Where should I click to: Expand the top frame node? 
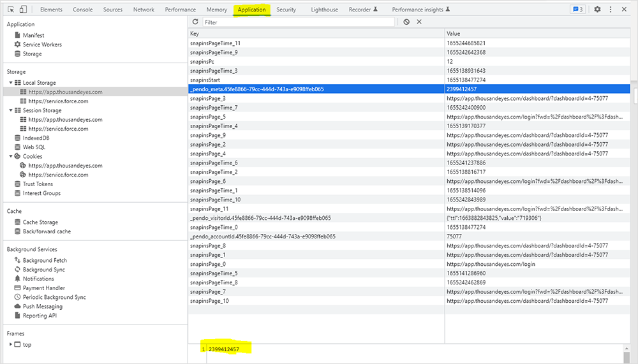click(x=11, y=345)
